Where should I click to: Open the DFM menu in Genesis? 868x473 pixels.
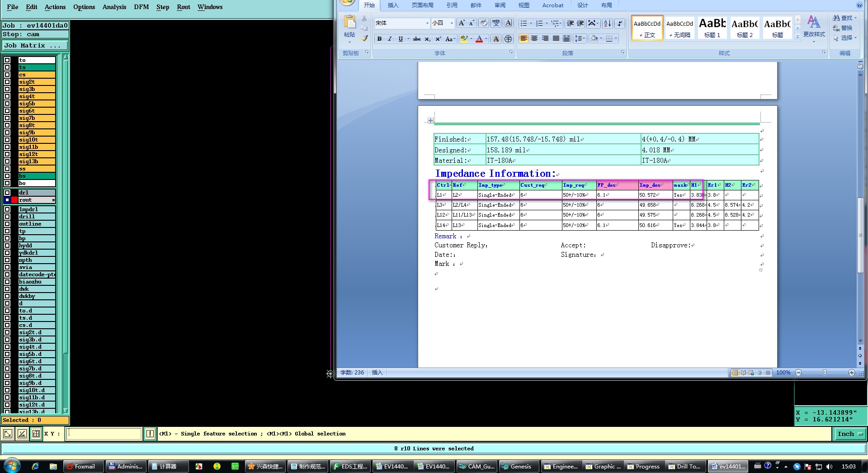[x=142, y=7]
